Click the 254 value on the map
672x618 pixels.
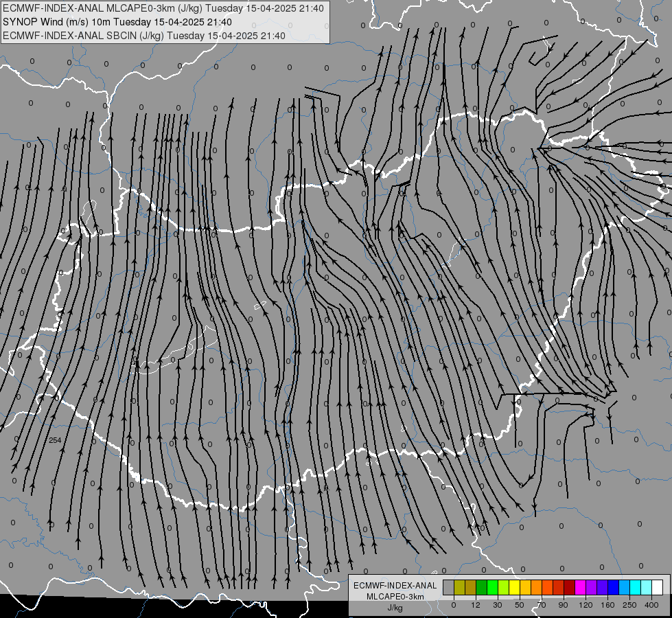click(55, 440)
